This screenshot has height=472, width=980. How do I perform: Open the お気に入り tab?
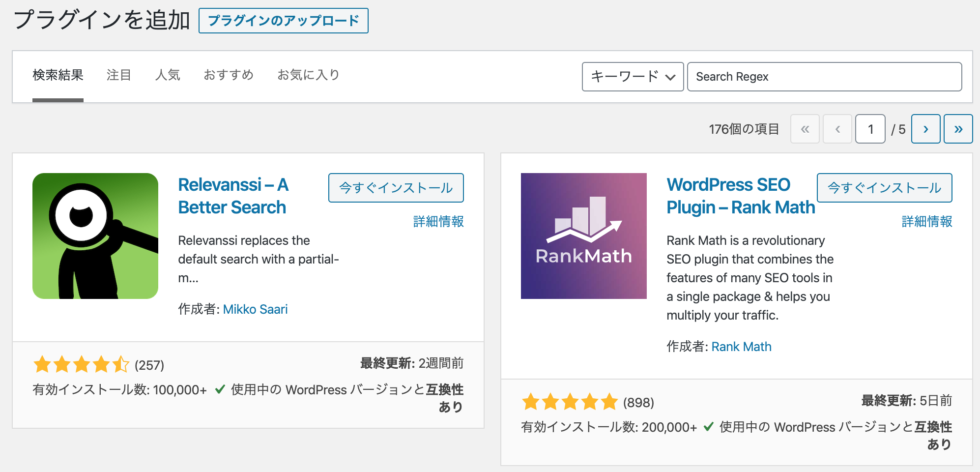(308, 75)
